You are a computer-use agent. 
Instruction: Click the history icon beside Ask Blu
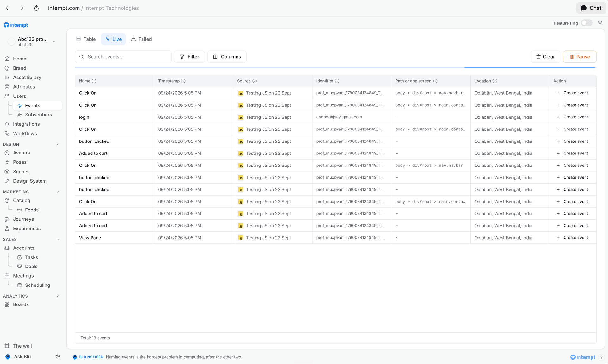click(58, 357)
